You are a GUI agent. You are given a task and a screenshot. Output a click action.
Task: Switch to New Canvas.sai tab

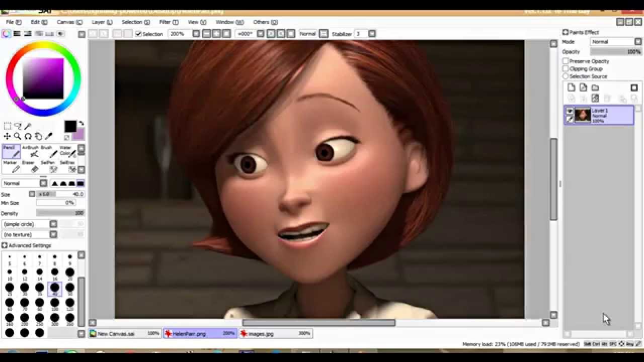click(125, 333)
